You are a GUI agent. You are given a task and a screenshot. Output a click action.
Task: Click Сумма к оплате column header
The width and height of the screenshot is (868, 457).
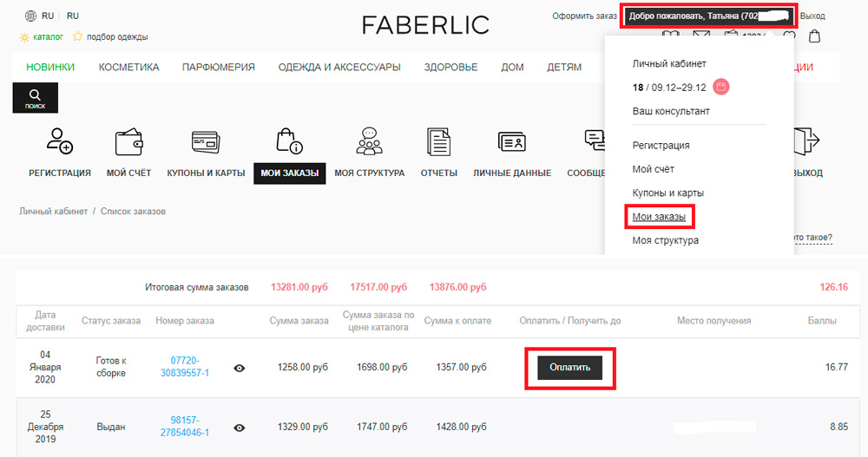click(457, 321)
